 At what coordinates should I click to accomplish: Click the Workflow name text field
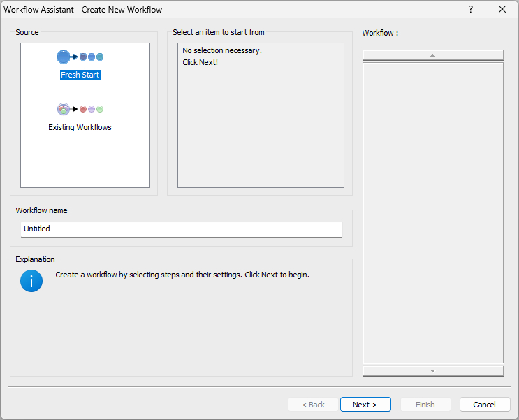182,229
